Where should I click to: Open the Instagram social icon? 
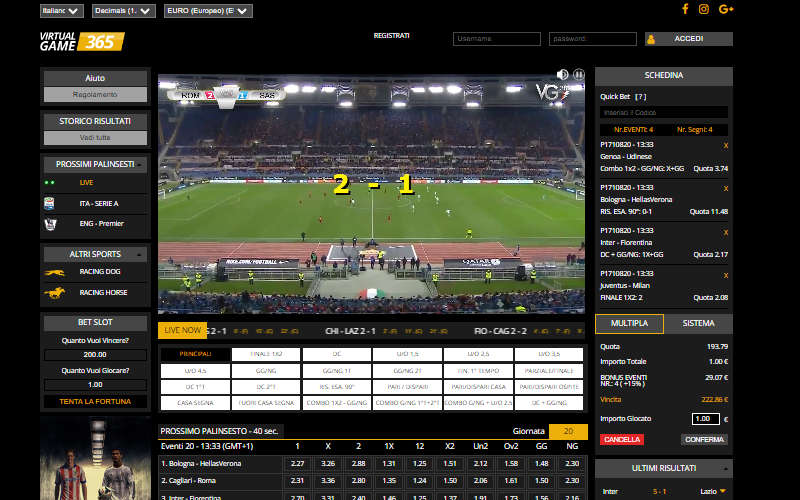(704, 9)
